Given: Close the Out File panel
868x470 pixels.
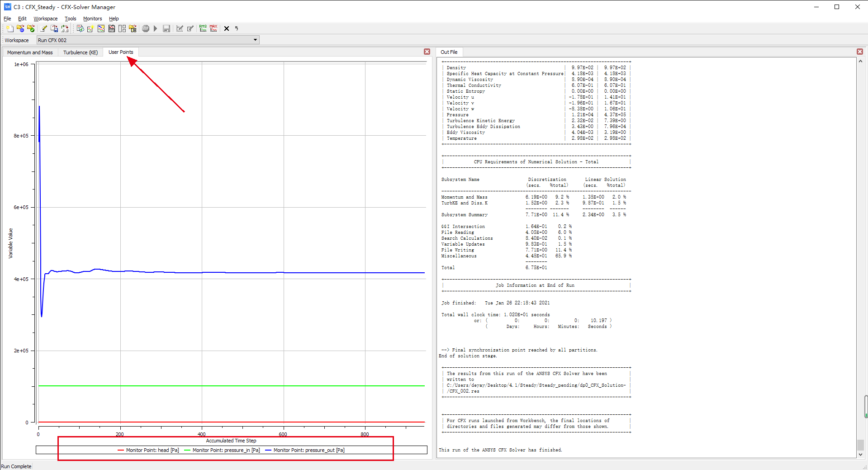Looking at the screenshot, I should (860, 52).
